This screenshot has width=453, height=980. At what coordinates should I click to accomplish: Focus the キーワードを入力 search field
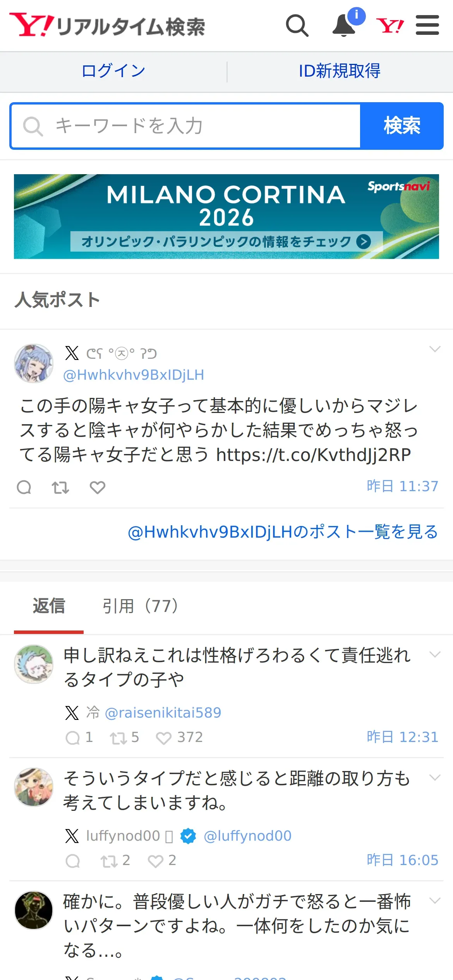(186, 126)
